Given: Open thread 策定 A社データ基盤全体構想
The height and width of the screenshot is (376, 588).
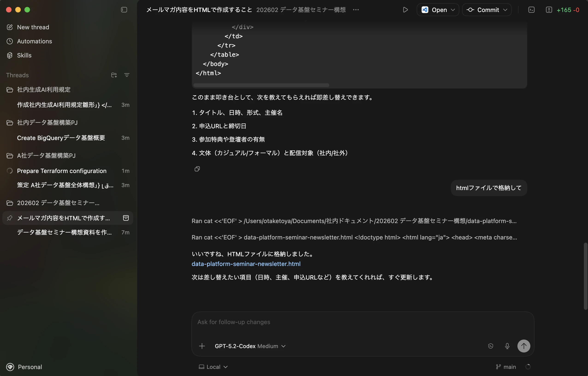Looking at the screenshot, I should (68, 185).
